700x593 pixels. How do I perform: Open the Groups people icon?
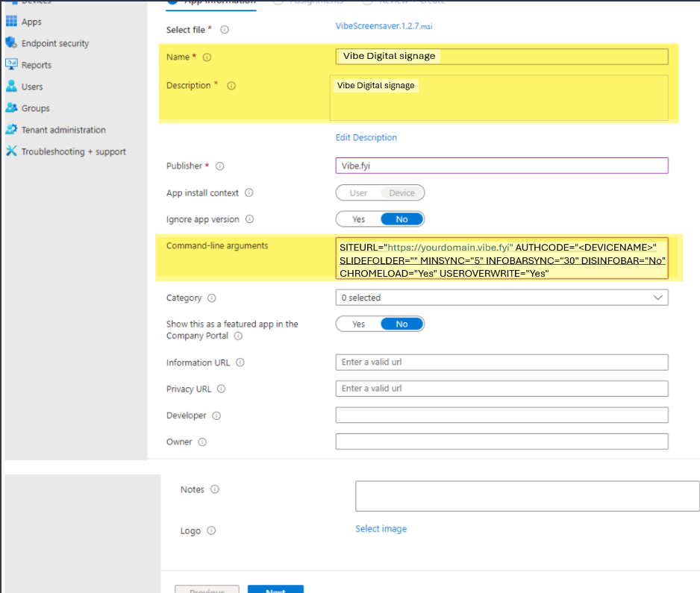[x=11, y=107]
